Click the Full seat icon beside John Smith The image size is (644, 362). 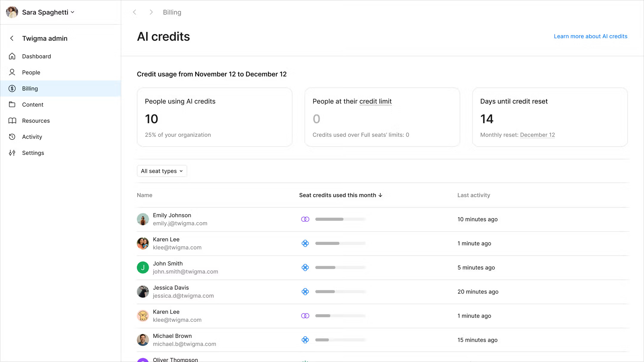pos(305,267)
